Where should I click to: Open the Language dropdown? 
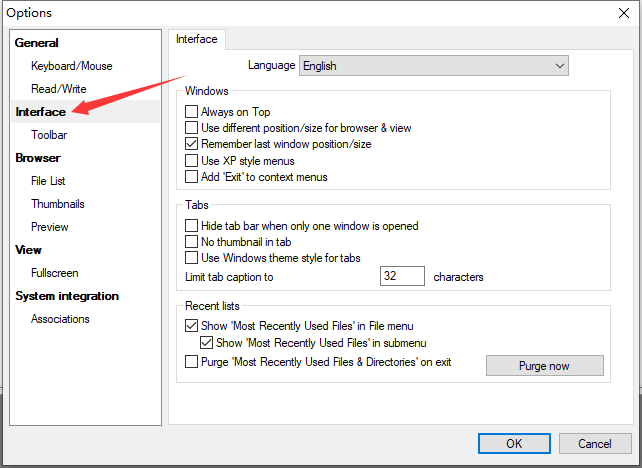434,66
